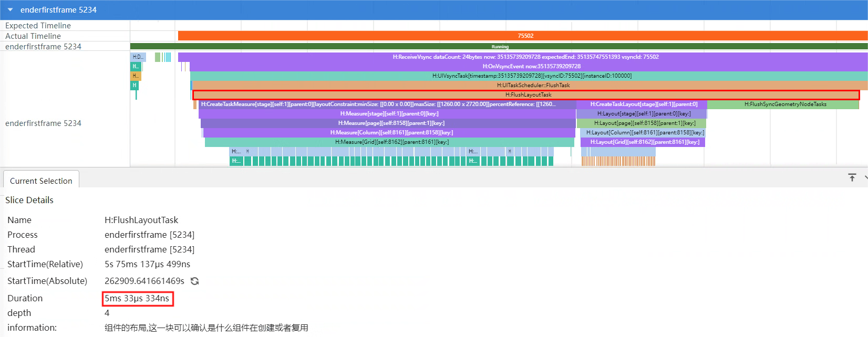The width and height of the screenshot is (868, 337).
Task: Refresh the StartTime(Absolute) value with the cycle icon
Action: click(x=195, y=281)
